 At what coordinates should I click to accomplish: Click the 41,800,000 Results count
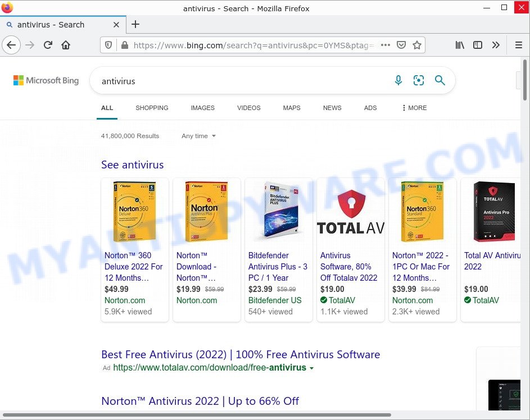pos(130,136)
